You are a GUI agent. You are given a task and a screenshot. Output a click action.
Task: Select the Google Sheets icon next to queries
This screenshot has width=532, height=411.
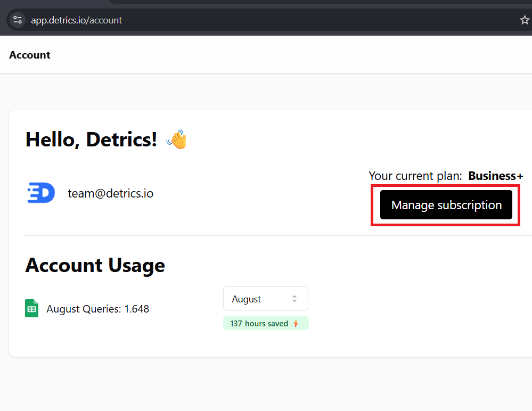click(x=31, y=308)
